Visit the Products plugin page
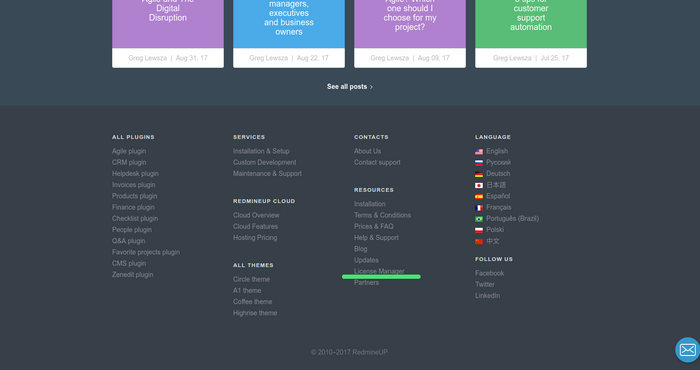The width and height of the screenshot is (700, 370). point(134,196)
